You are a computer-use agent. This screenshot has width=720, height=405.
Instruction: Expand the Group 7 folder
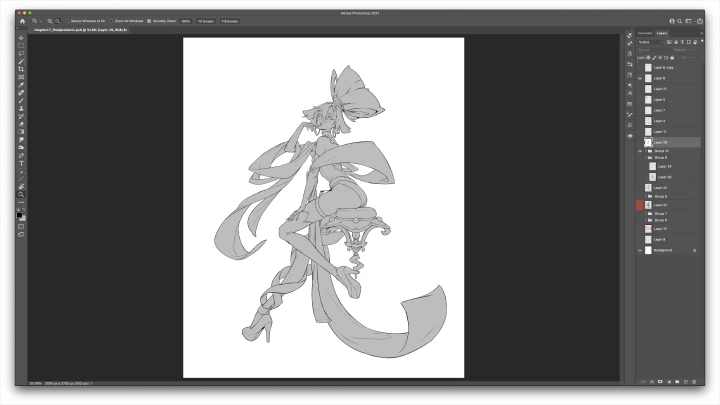click(x=648, y=213)
